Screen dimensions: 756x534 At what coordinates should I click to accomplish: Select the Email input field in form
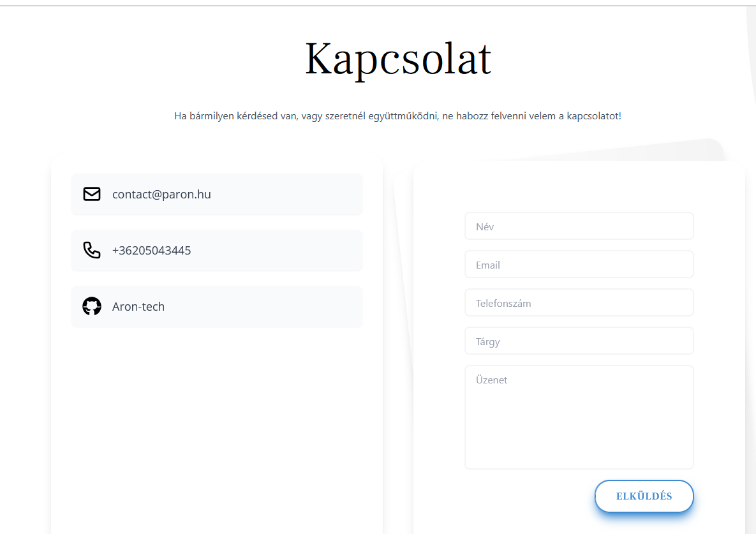(579, 265)
